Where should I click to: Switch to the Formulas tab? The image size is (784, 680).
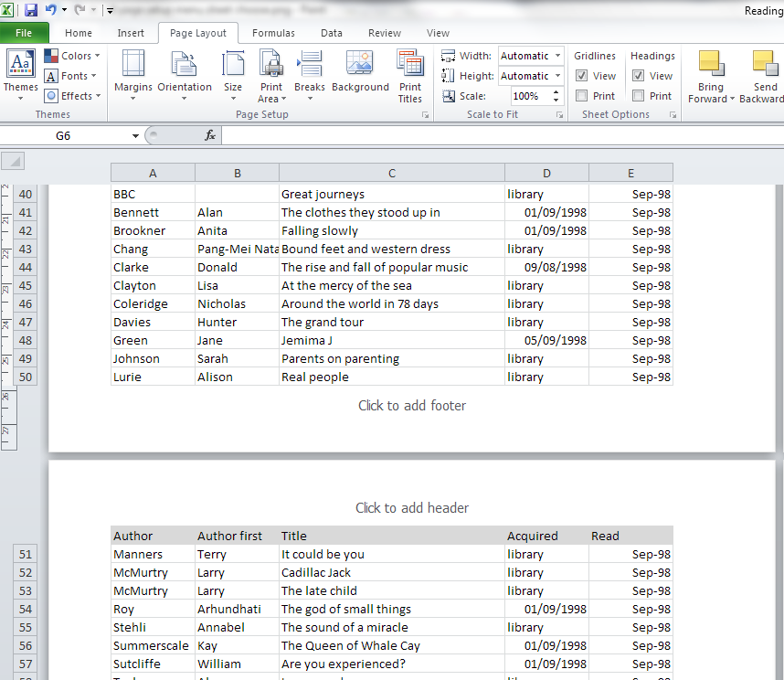point(273,33)
